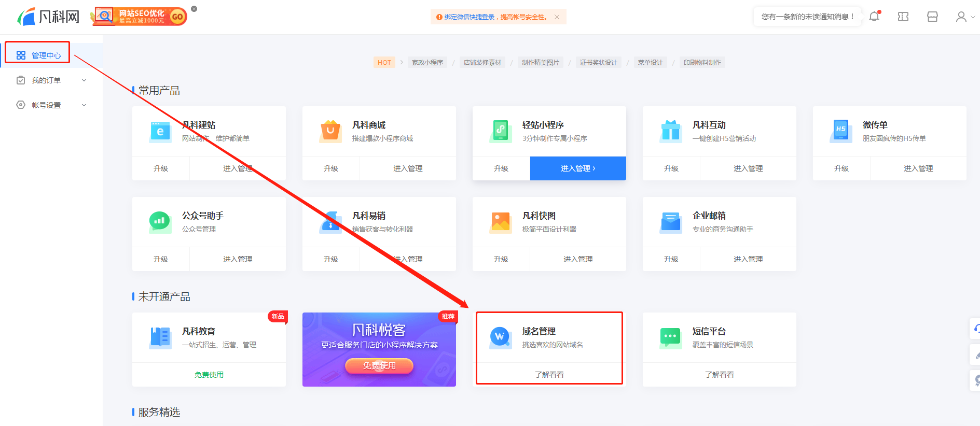The width and height of the screenshot is (980, 426).
Task: Open the 短信平台 title
Action: tap(709, 331)
